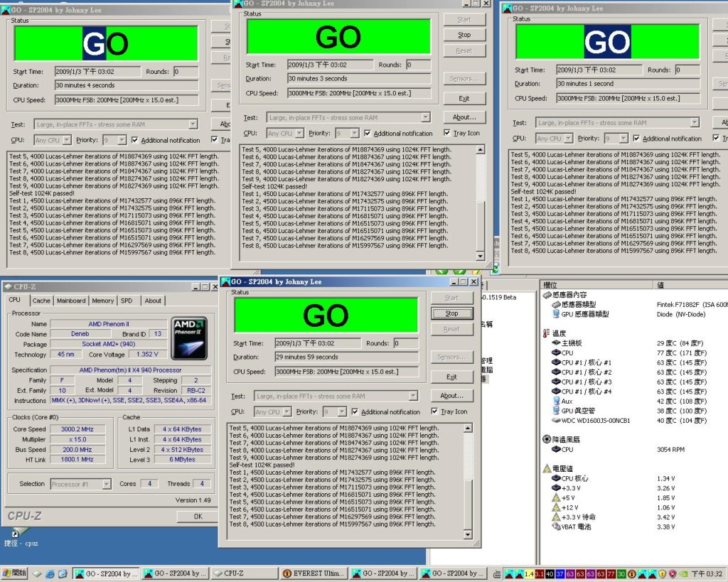Click the tray temperature icon showing 77
The width and height of the screenshot is (728, 582).
click(x=611, y=574)
